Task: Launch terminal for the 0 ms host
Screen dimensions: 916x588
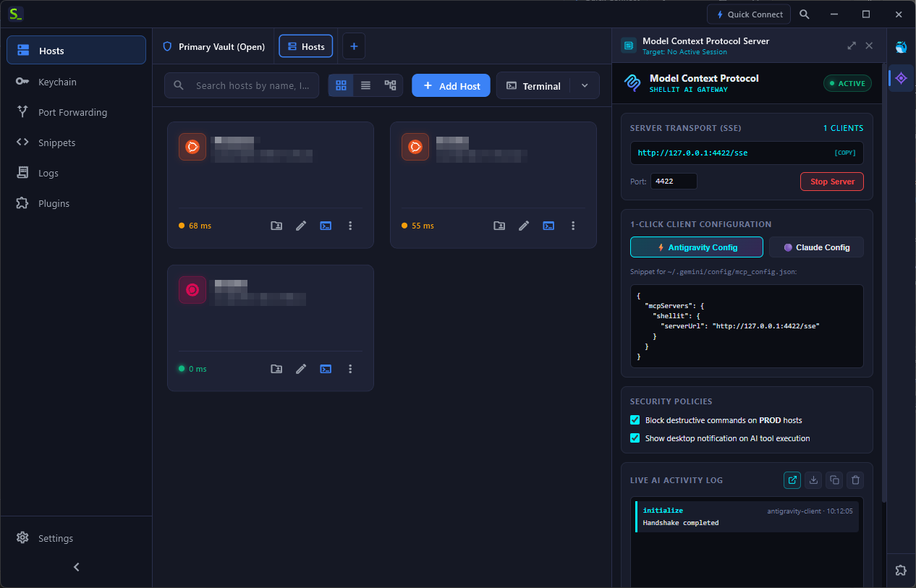Action: (x=326, y=369)
